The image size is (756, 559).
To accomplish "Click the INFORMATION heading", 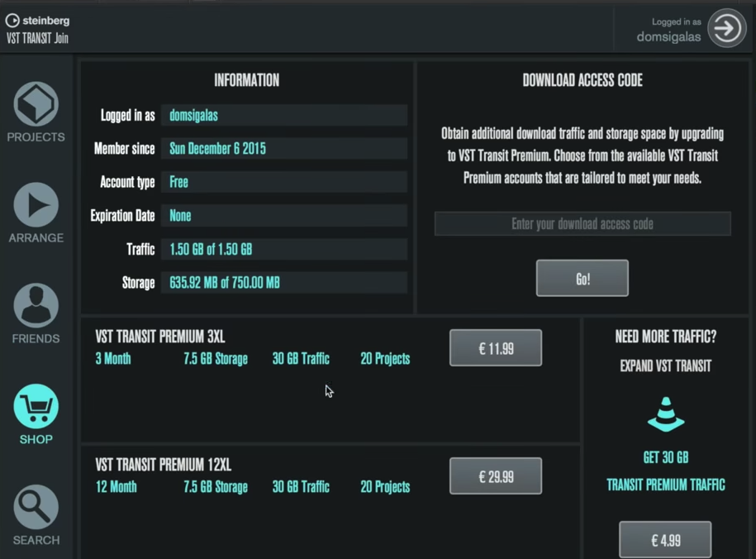I will coord(246,80).
